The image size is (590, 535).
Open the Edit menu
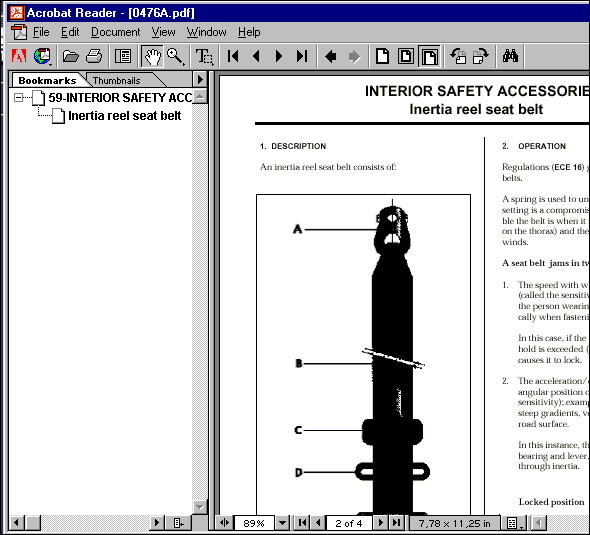coord(70,32)
